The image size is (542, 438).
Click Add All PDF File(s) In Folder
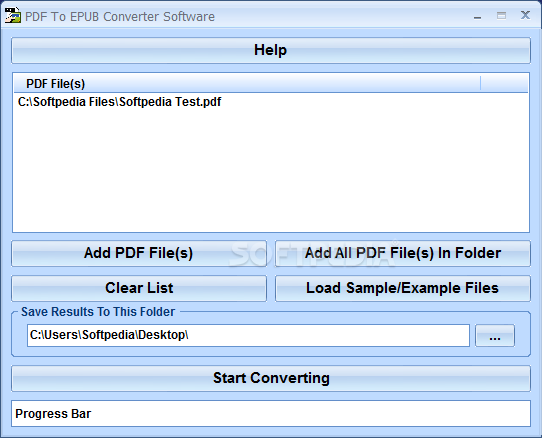403,253
